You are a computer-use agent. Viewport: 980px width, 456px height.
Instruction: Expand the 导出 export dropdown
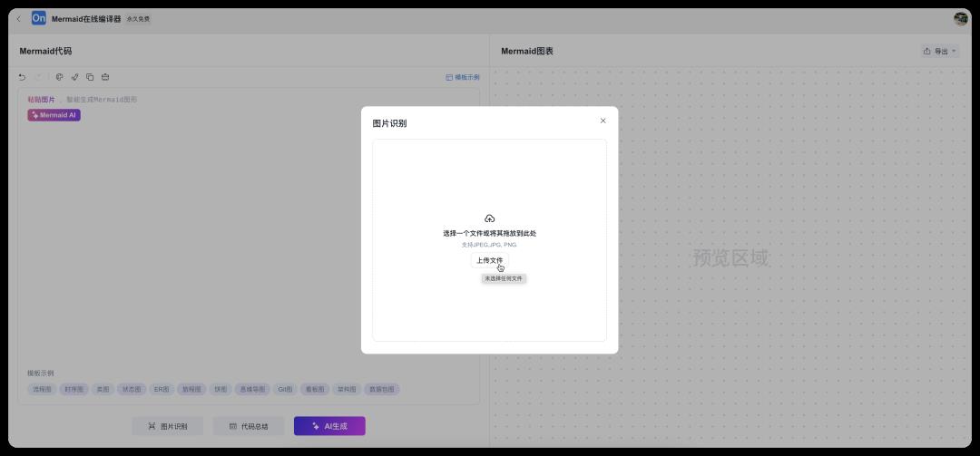(940, 52)
